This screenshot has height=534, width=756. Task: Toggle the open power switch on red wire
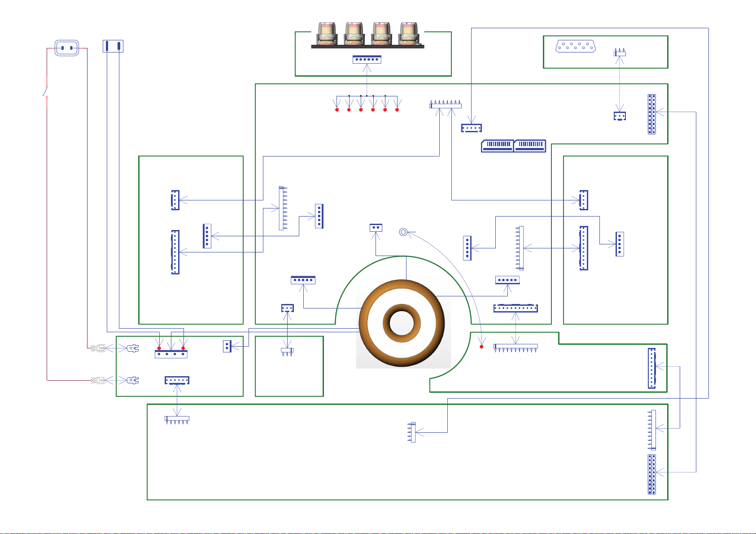[x=46, y=91]
